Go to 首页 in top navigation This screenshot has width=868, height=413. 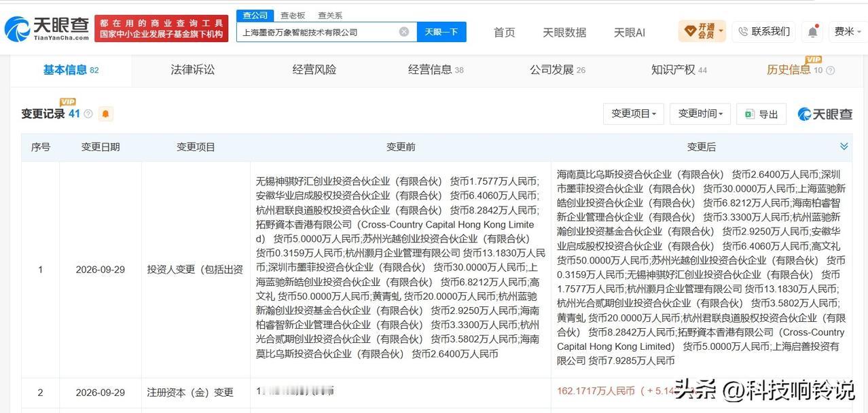(504, 32)
